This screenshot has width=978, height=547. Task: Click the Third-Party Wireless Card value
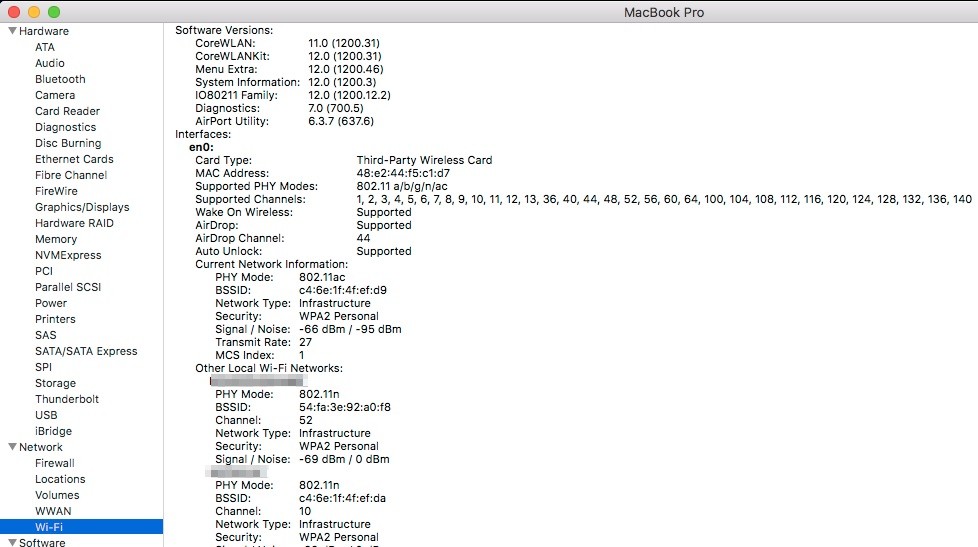tap(424, 160)
